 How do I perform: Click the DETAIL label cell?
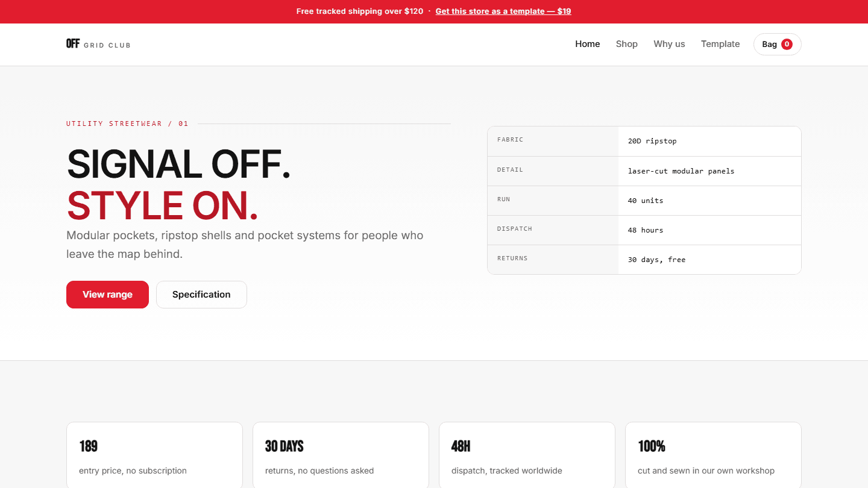click(x=553, y=171)
